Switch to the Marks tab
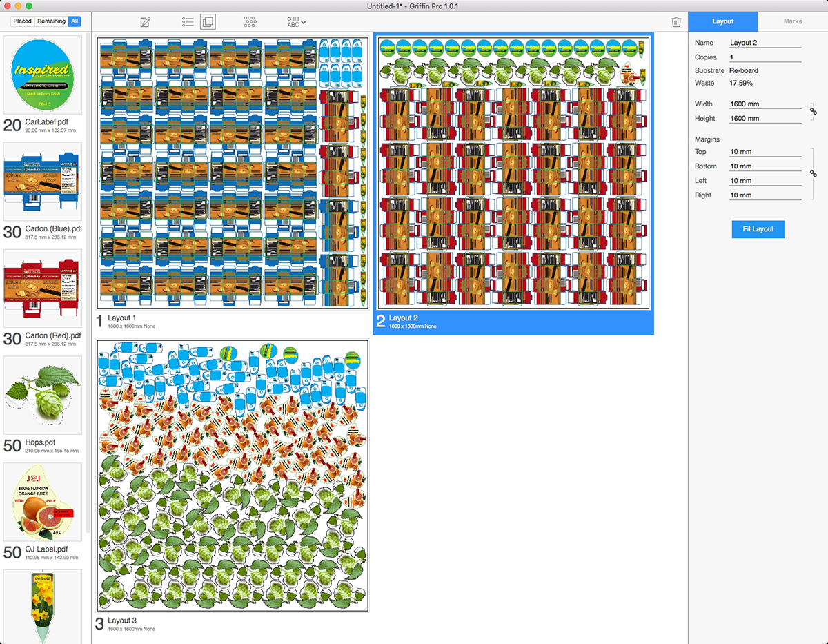Viewport: 828px width, 644px height. (792, 21)
